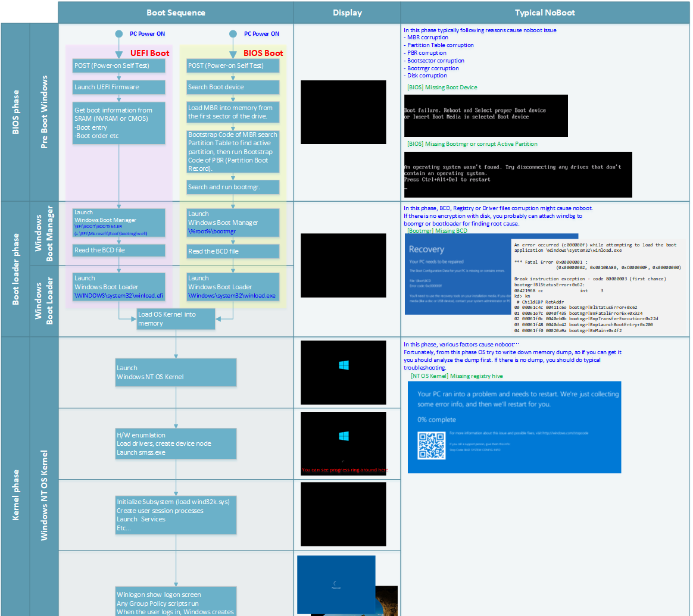Click the PBR corruption bullet
Image resolution: width=693 pixels, height=616 pixels.
(424, 53)
